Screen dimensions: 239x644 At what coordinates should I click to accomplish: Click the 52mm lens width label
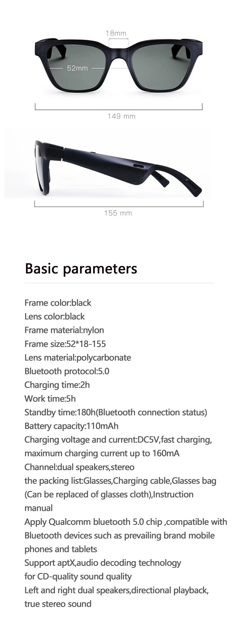click(77, 68)
